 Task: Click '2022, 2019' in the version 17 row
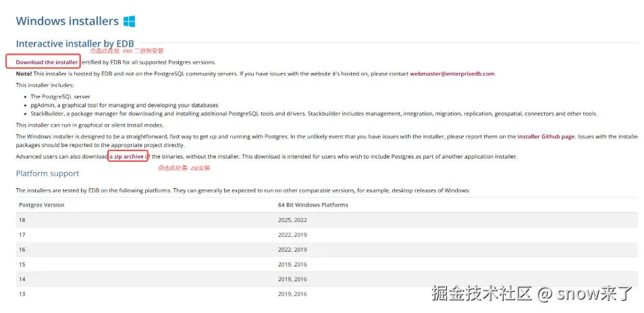[x=292, y=235]
